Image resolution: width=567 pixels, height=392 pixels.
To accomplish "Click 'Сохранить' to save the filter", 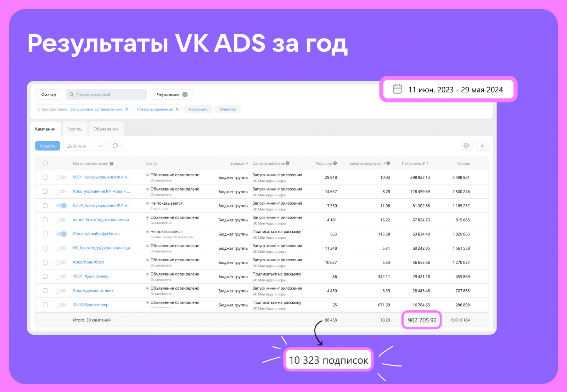I will (198, 109).
